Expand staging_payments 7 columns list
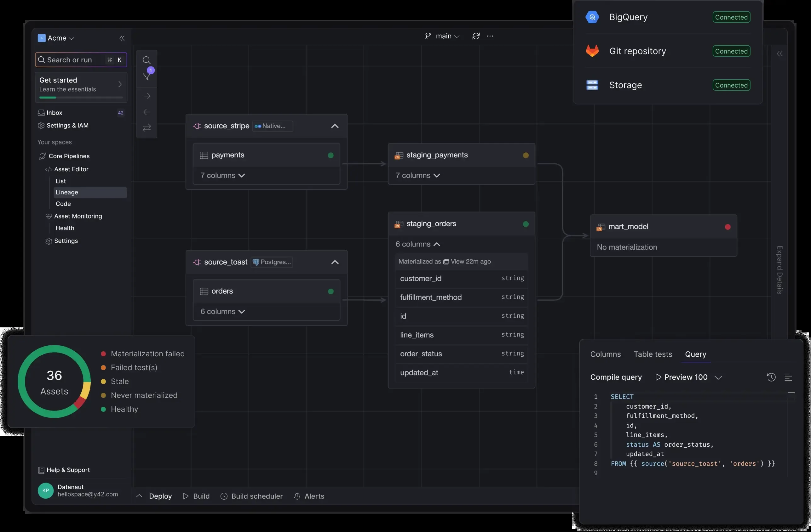 pyautogui.click(x=418, y=176)
